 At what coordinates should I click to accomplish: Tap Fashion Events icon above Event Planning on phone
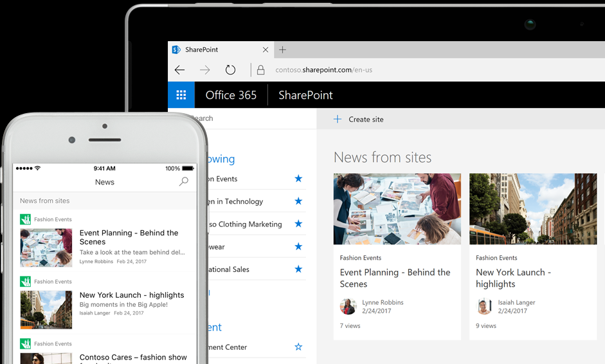pos(26,219)
